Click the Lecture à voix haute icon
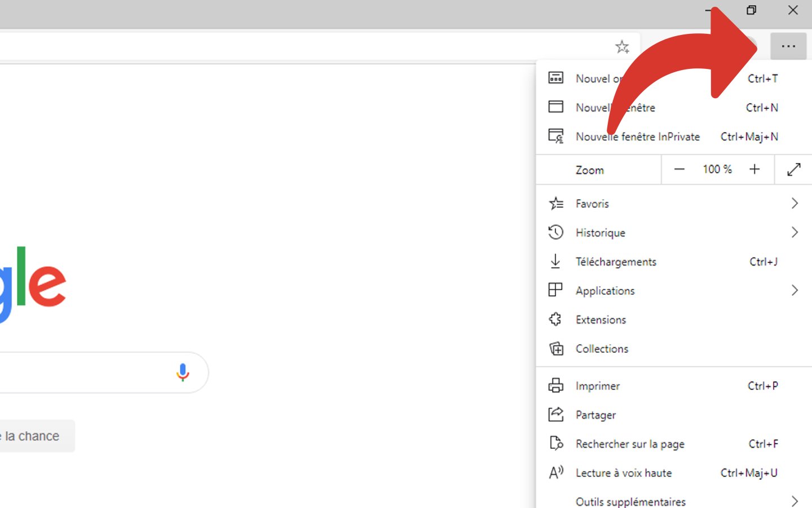This screenshot has width=812, height=508. (555, 472)
